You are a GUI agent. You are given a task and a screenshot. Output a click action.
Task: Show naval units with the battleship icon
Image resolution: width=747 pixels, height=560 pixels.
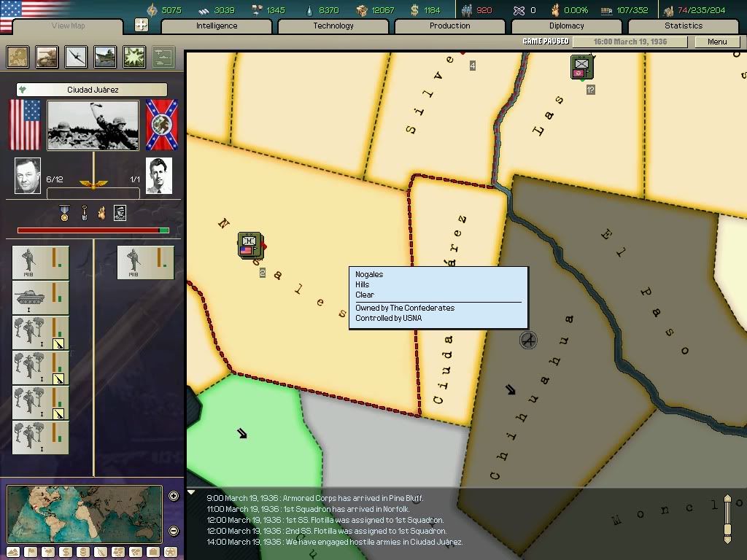point(105,57)
